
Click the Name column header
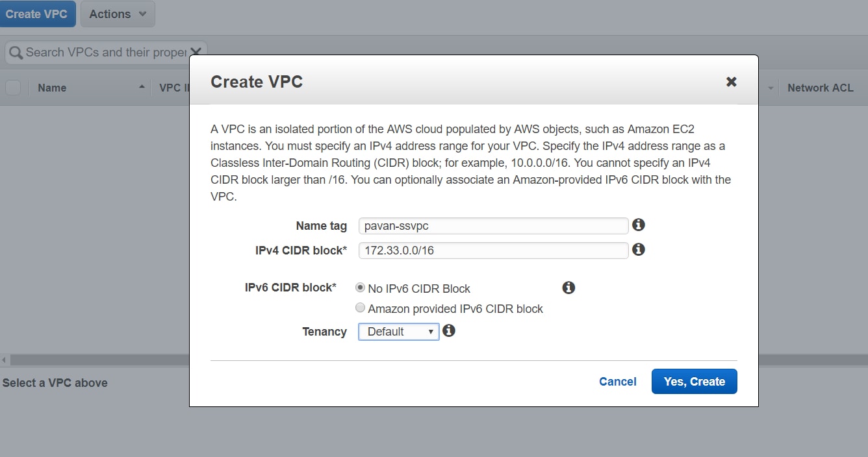52,88
